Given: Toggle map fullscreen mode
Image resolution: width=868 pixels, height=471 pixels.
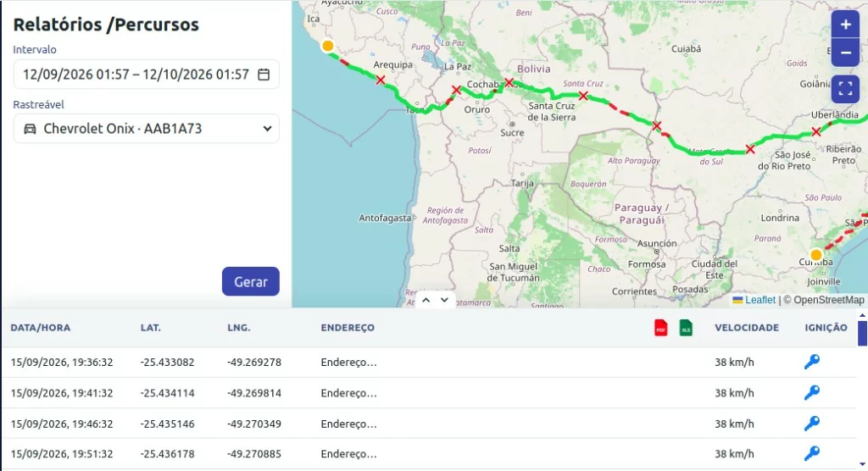Looking at the screenshot, I should [x=845, y=89].
